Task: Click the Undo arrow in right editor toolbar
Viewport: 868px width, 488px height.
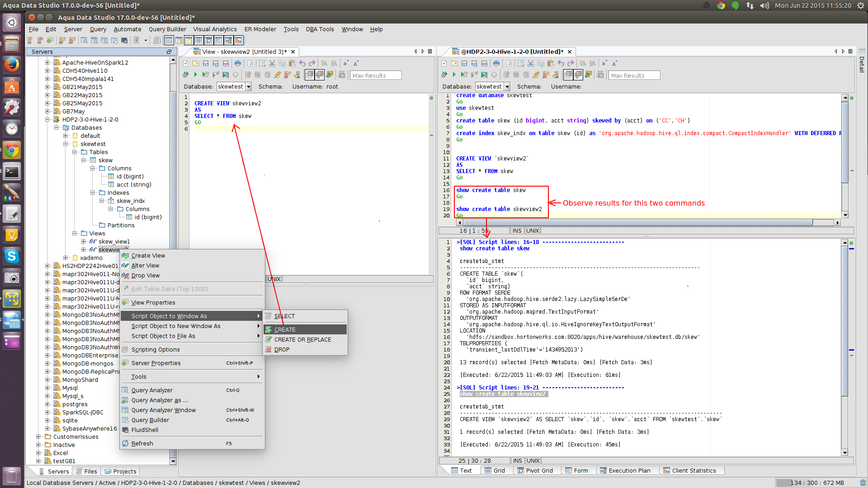Action: click(561, 64)
